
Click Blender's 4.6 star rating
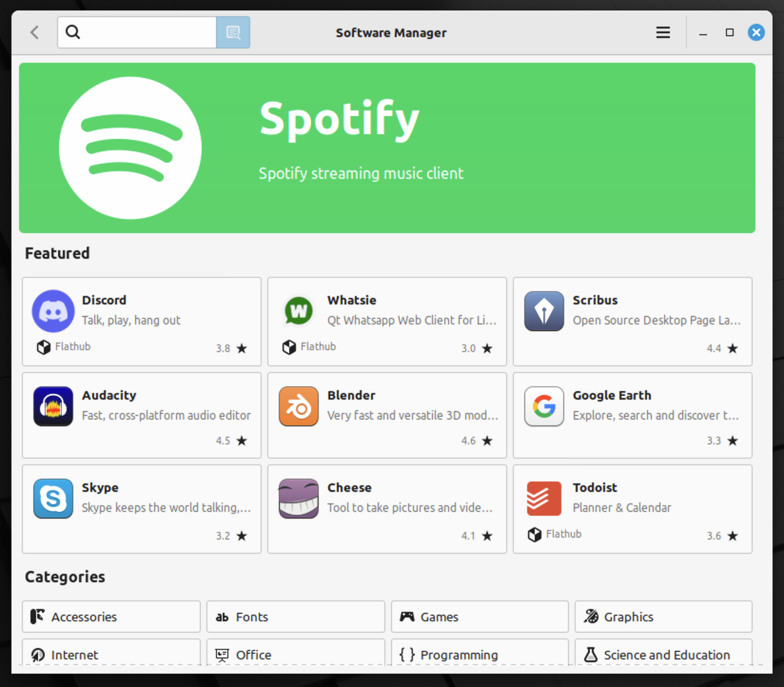(x=477, y=441)
